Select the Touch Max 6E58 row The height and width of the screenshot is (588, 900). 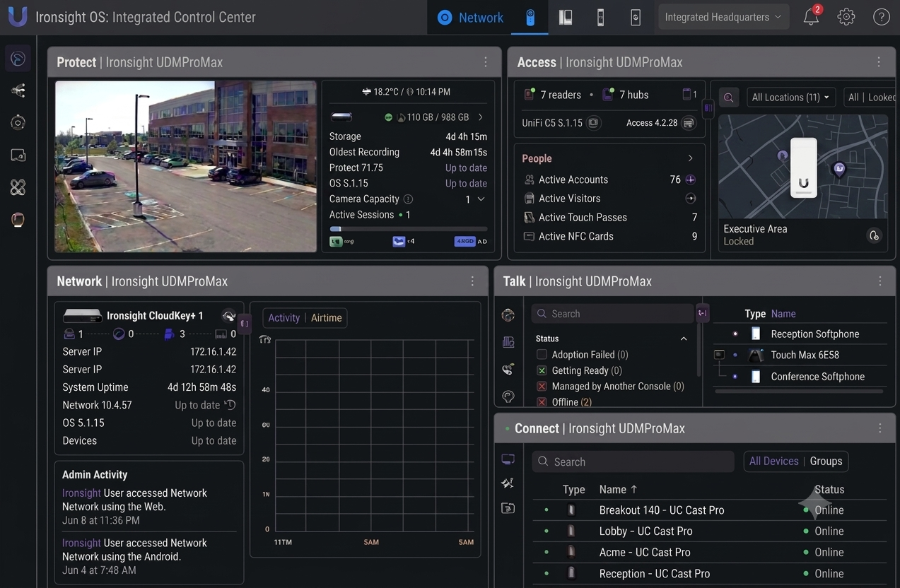point(800,355)
